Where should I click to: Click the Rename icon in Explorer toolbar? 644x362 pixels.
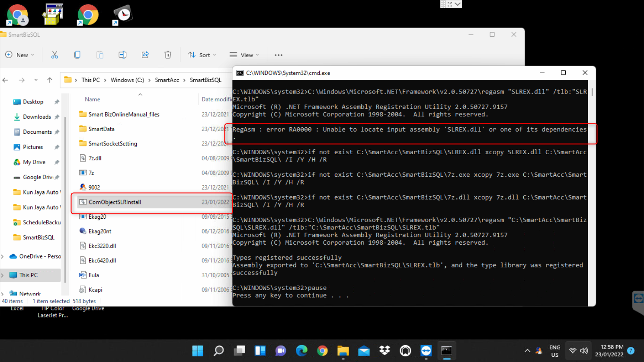point(122,55)
